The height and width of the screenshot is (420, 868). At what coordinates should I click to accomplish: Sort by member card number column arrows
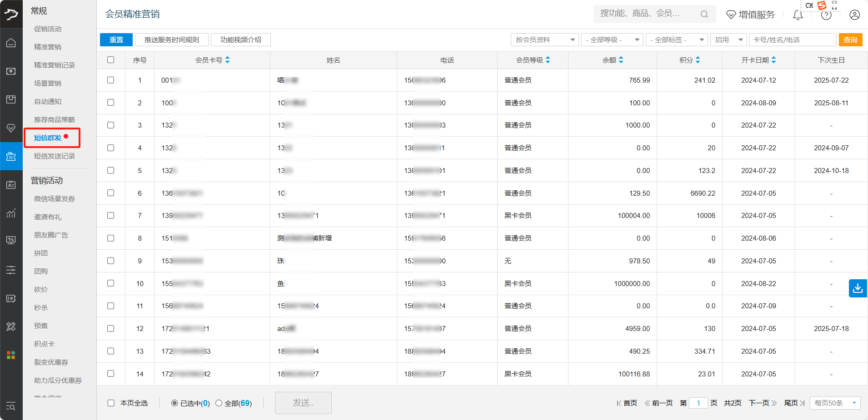click(227, 60)
